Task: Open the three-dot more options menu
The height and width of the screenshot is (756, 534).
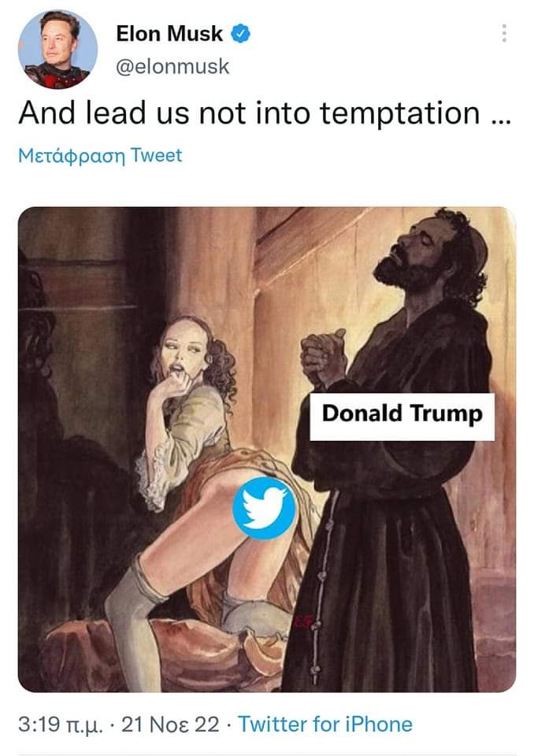Action: (503, 33)
